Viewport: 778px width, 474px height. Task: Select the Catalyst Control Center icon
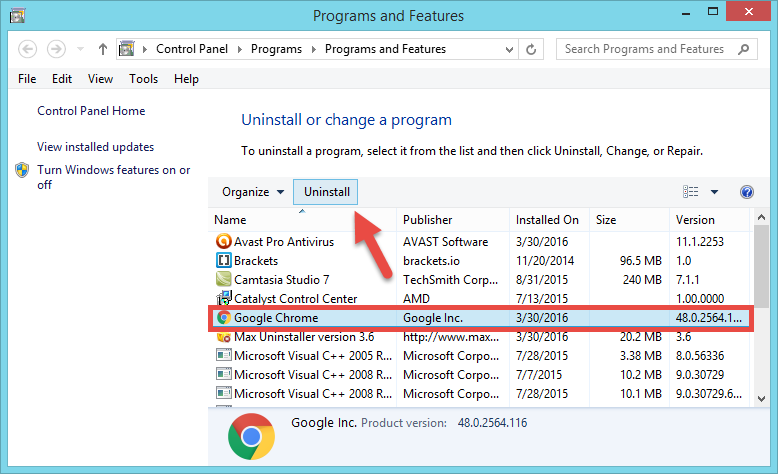point(224,298)
